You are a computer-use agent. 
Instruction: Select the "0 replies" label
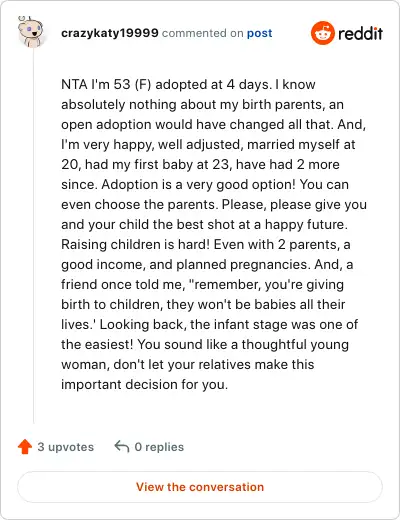[159, 447]
